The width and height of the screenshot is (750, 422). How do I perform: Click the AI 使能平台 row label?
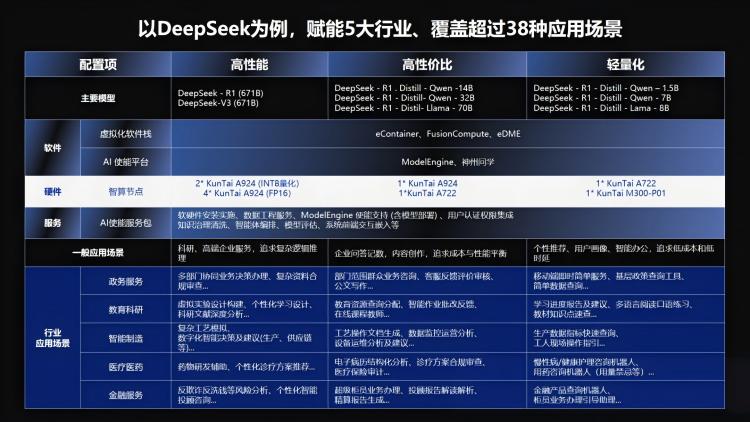[125, 162]
